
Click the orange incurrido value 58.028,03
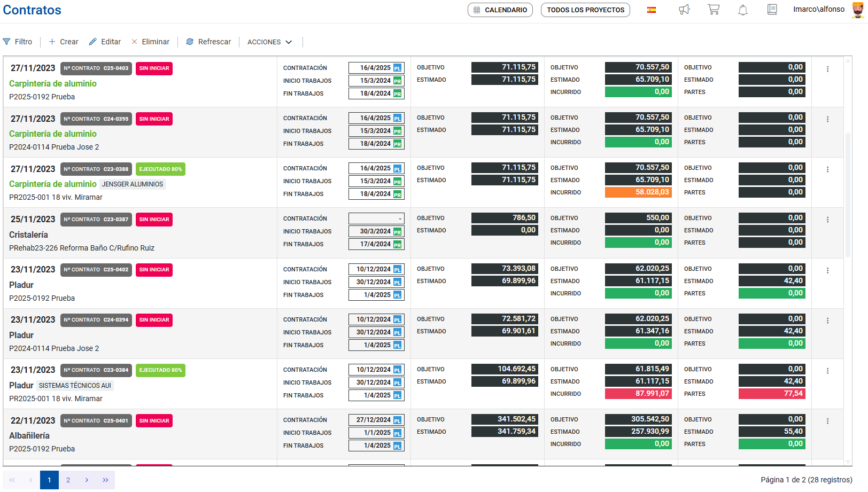click(638, 192)
